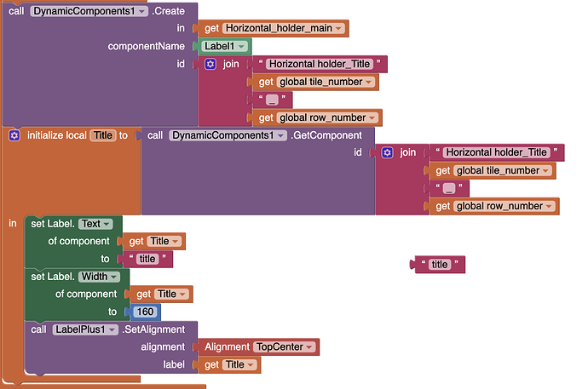Viewport: 588px width, 389px height.
Task: Click the gear icon on the GetComponent id join block
Action: click(388, 152)
